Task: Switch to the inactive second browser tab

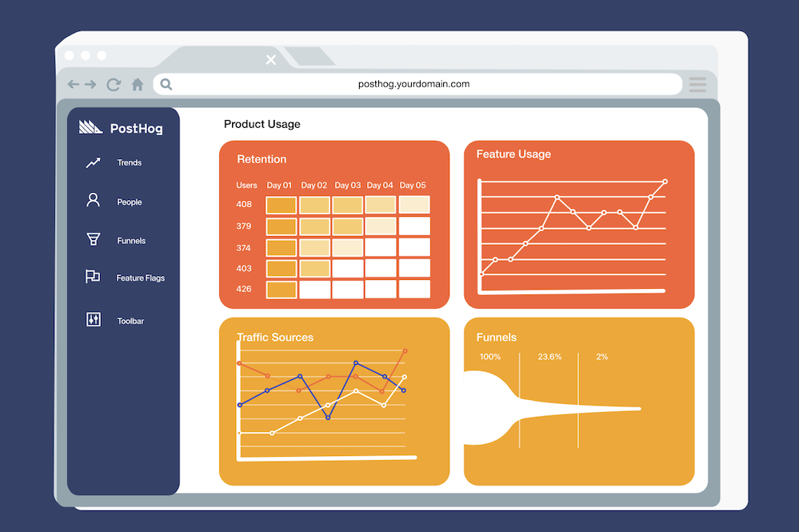Action: click(x=310, y=56)
